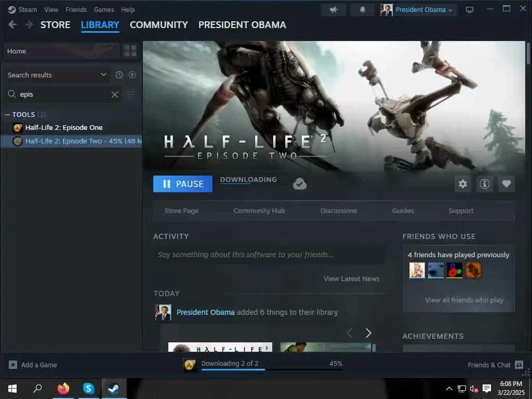The height and width of the screenshot is (399, 532).
Task: Select the LIBRARY tab
Action: point(100,25)
